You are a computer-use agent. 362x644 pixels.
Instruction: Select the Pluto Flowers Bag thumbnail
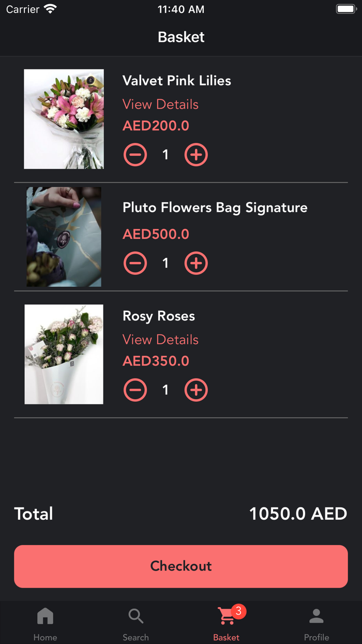pyautogui.click(x=63, y=237)
